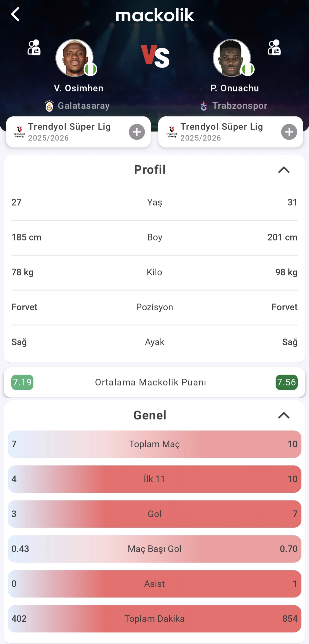Tap the Toplam Maç comparison bar
Screen dimensions: 309x644
154,444
